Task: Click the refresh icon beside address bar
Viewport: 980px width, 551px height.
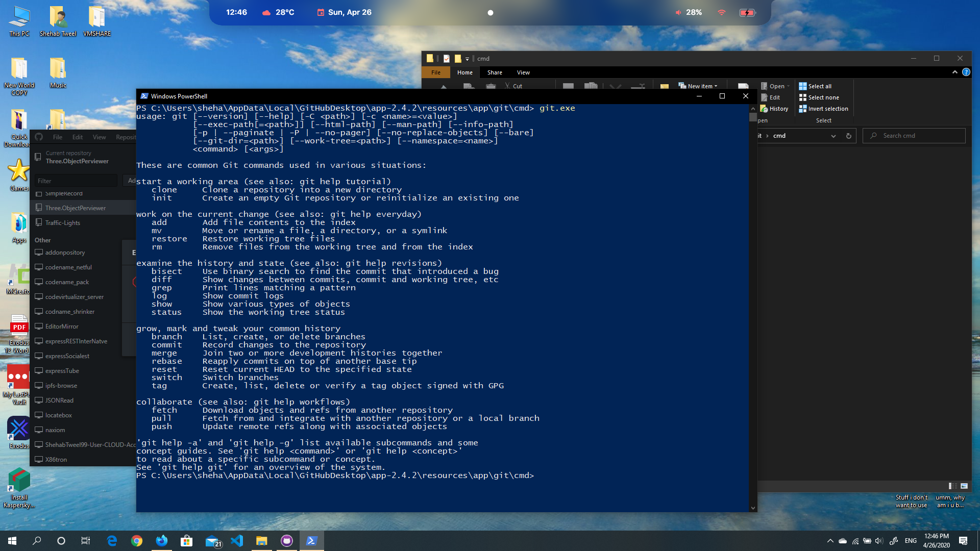Action: pos(848,136)
